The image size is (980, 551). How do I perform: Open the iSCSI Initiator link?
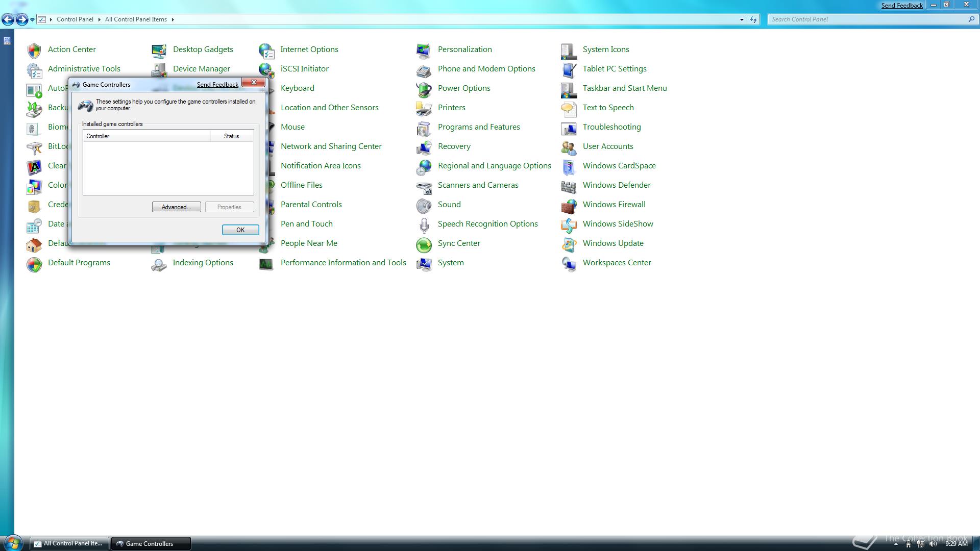coord(305,69)
